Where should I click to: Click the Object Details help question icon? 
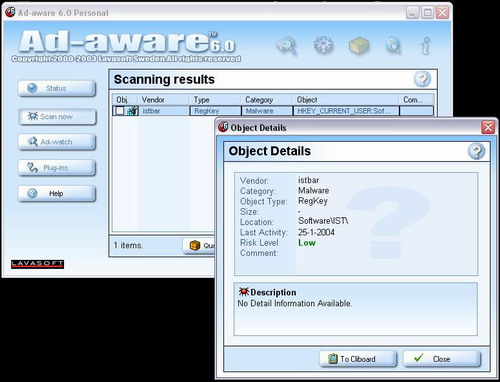[x=476, y=151]
